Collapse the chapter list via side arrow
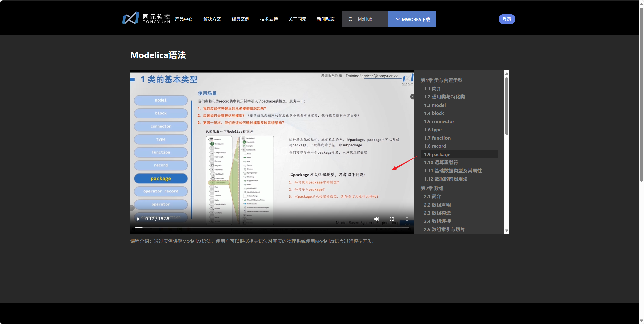 coord(412,97)
